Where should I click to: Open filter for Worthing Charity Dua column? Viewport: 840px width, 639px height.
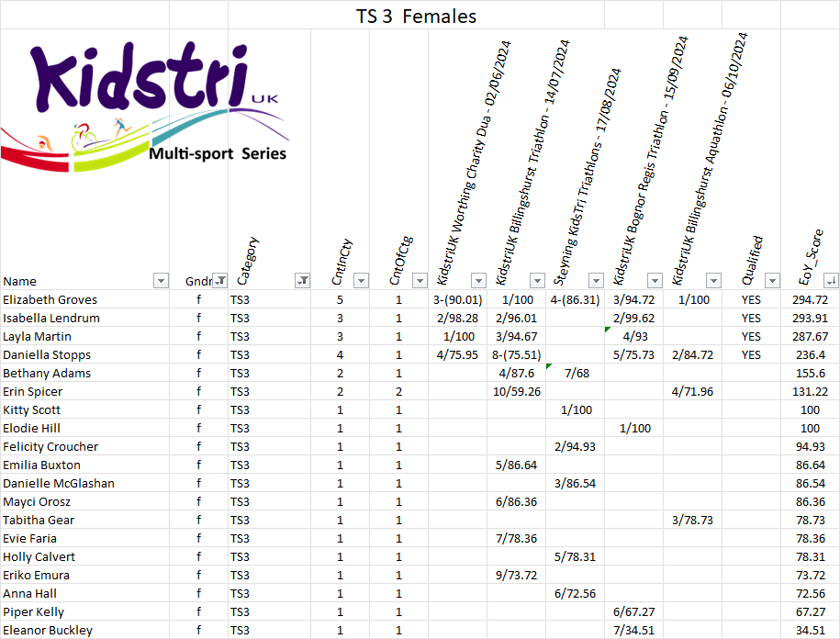click(478, 281)
